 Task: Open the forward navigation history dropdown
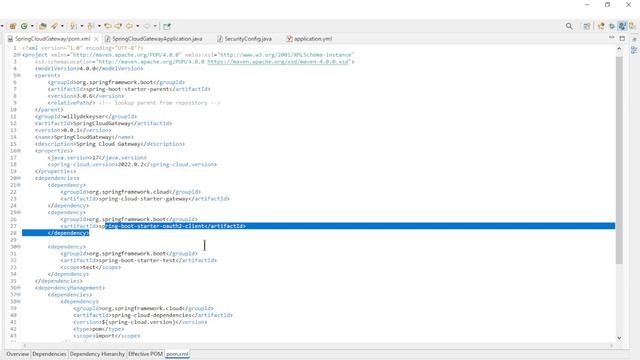click(x=155, y=26)
